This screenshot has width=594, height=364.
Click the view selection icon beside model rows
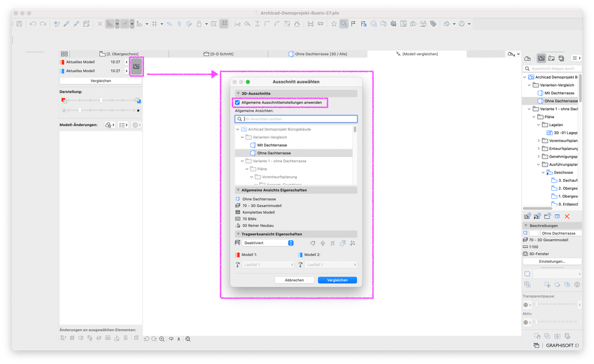click(136, 67)
